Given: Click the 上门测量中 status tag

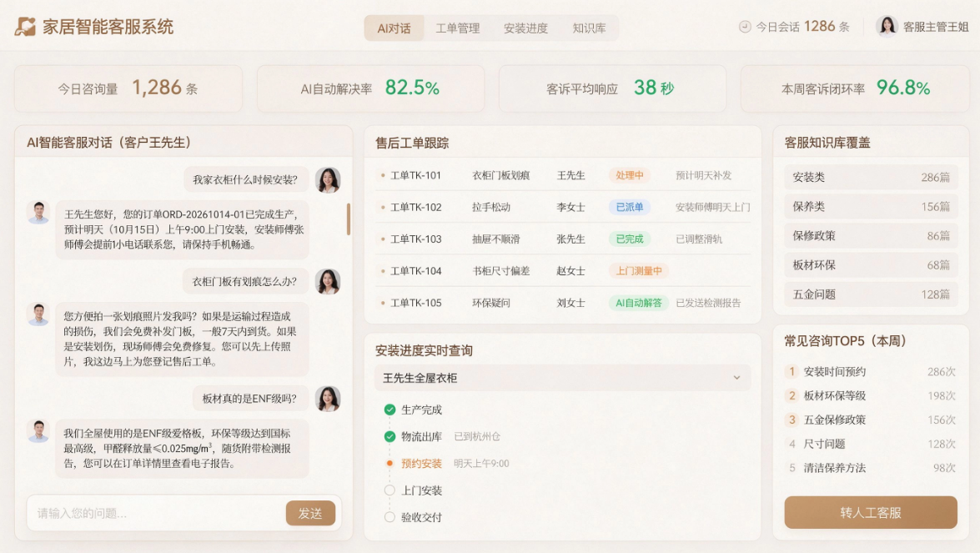Looking at the screenshot, I should click(639, 271).
